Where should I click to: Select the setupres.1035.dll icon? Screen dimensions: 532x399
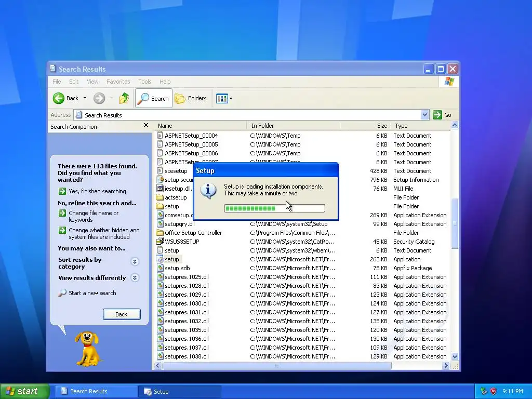tap(160, 329)
